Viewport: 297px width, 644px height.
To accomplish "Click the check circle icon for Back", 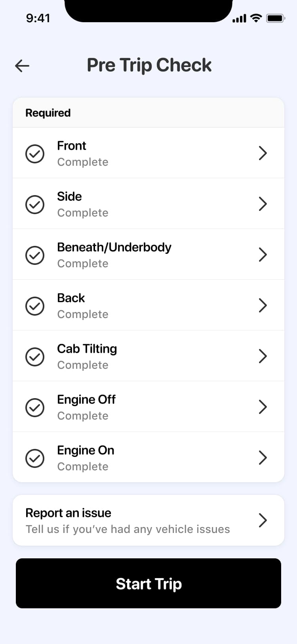I will tap(35, 306).
